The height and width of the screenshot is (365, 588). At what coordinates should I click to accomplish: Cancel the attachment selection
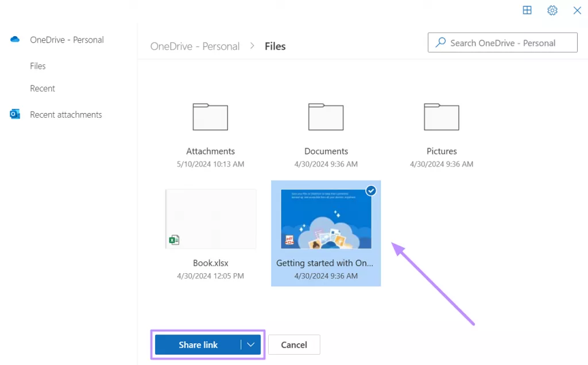294,344
